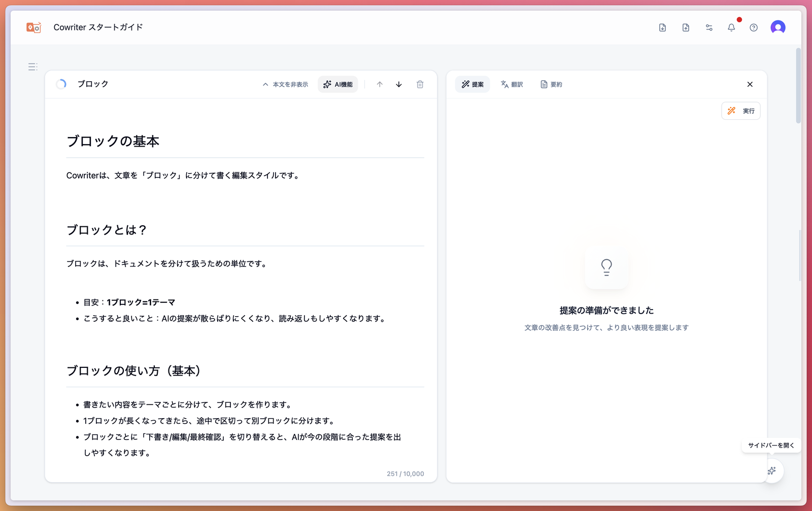Open help with the question mark icon

pyautogui.click(x=753, y=27)
